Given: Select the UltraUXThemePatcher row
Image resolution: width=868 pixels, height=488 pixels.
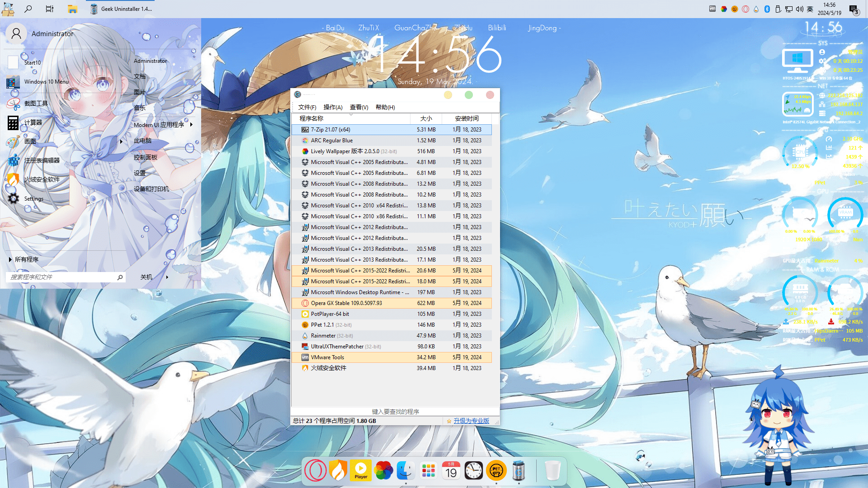Looking at the screenshot, I should 392,347.
